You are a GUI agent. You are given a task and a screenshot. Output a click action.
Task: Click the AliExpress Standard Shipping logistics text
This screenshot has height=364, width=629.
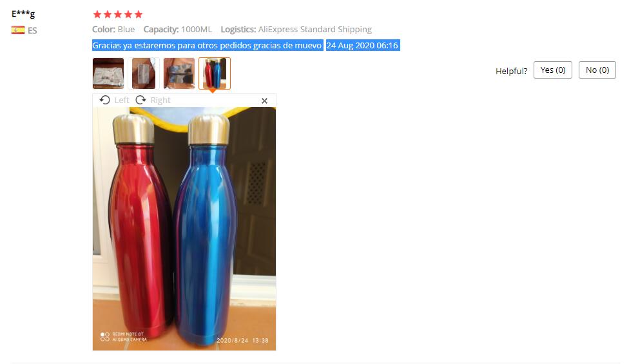click(x=315, y=29)
